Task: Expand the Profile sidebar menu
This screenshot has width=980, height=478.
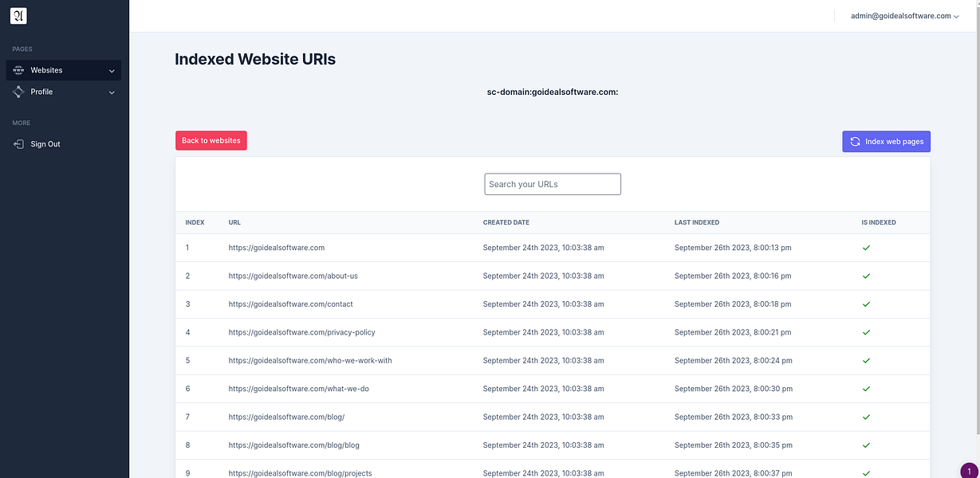Action: (111, 91)
